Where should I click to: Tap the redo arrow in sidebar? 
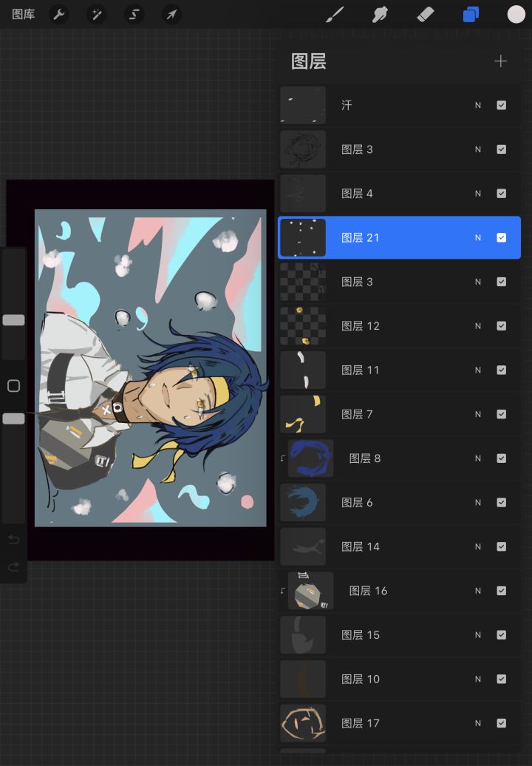tap(13, 566)
